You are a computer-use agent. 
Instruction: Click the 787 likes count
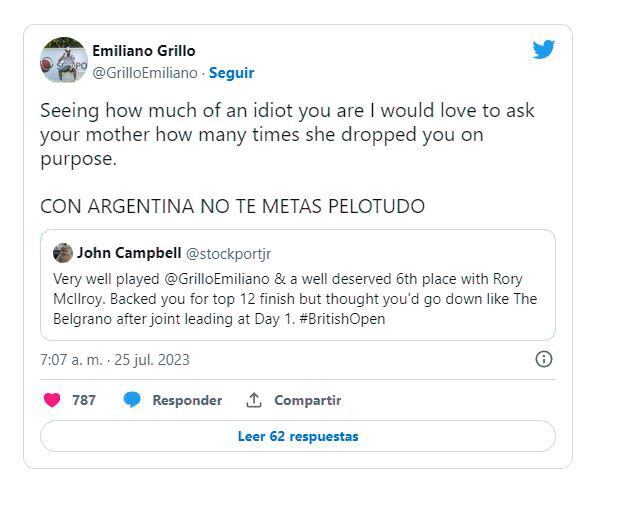84,400
